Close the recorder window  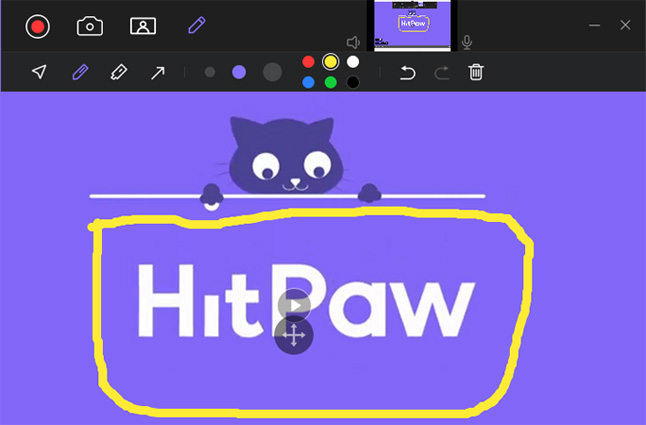pos(625,25)
